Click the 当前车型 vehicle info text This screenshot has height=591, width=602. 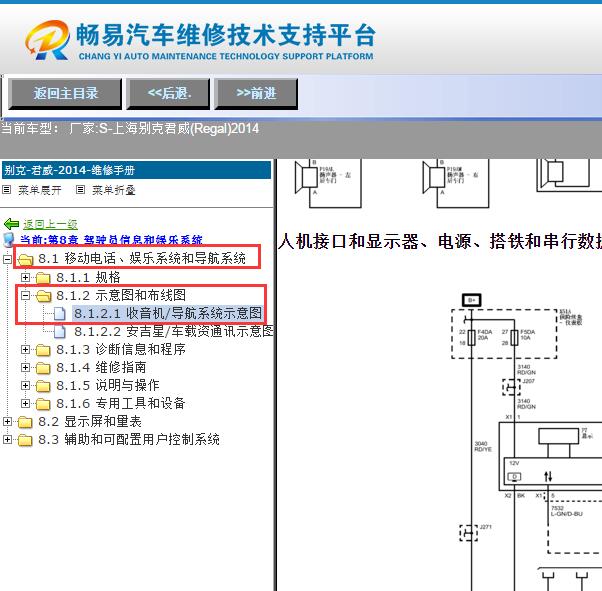click(x=130, y=129)
